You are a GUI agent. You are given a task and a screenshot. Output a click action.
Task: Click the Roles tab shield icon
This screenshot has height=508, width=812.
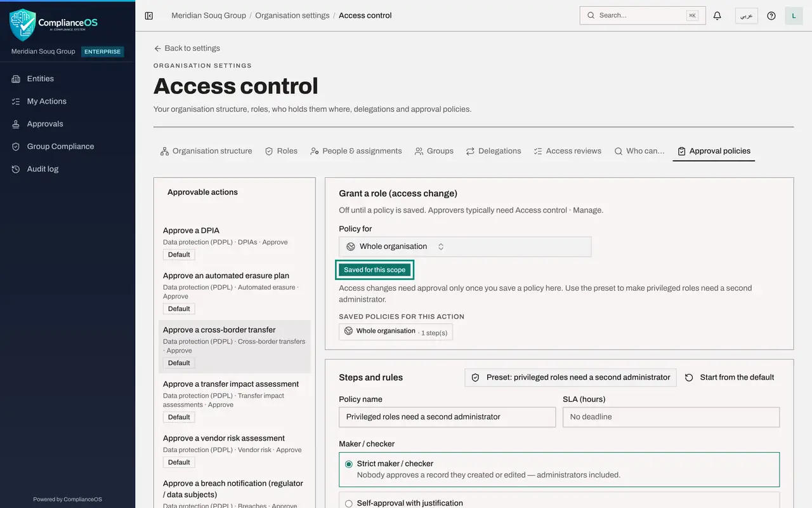click(x=269, y=151)
